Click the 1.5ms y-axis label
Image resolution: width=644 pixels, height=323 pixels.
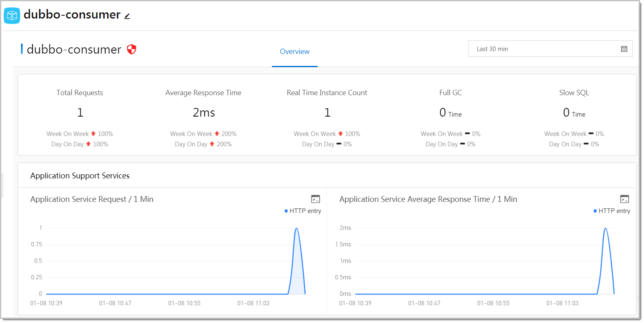(343, 244)
